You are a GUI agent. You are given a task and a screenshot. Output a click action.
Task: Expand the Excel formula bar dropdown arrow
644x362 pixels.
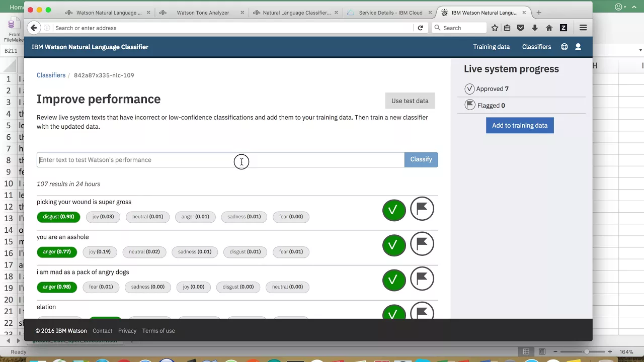[x=640, y=50]
